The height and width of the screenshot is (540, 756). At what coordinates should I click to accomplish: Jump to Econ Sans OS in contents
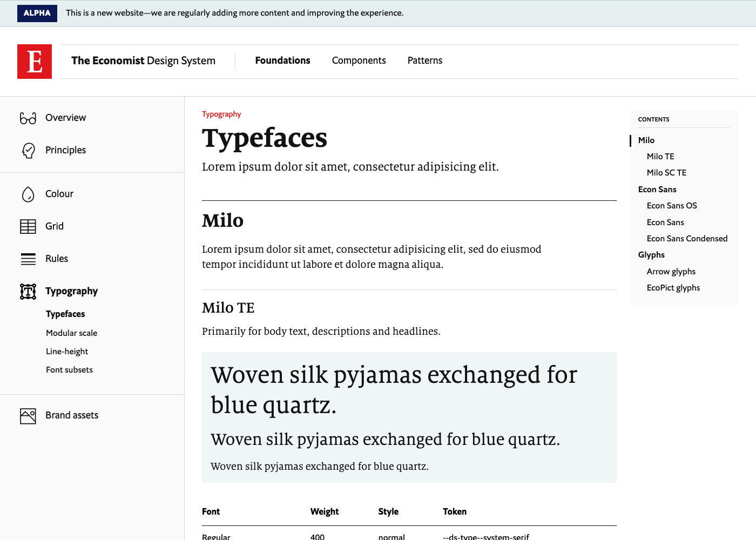672,206
